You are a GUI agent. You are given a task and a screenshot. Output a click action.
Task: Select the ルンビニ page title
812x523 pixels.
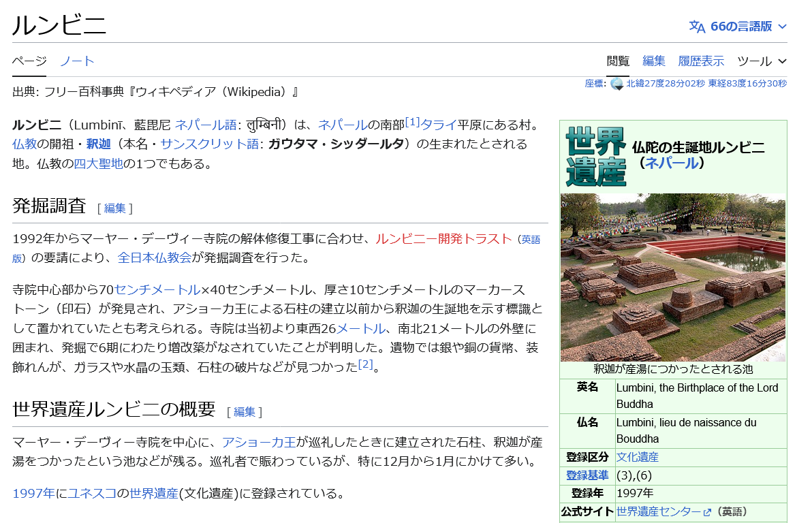59,25
